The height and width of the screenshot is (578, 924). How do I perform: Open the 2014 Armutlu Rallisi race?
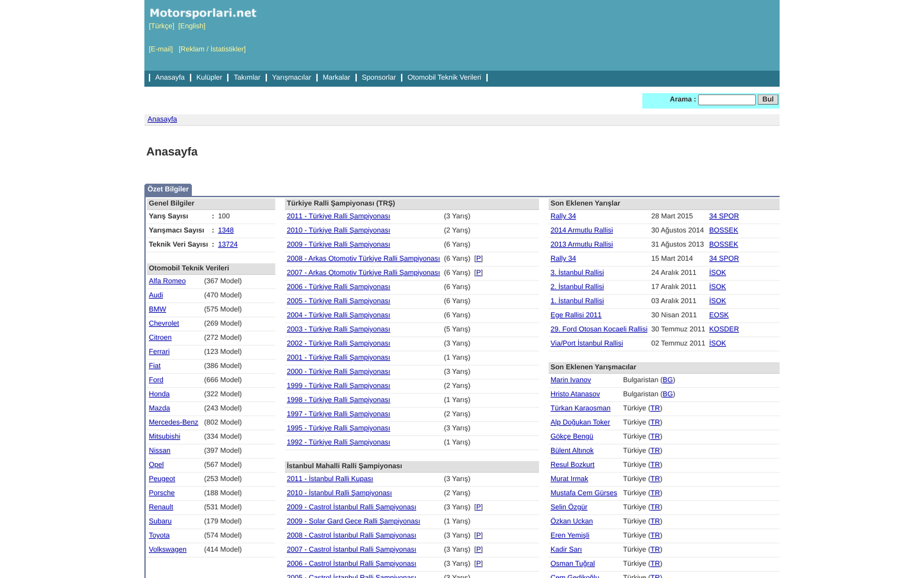tap(581, 230)
